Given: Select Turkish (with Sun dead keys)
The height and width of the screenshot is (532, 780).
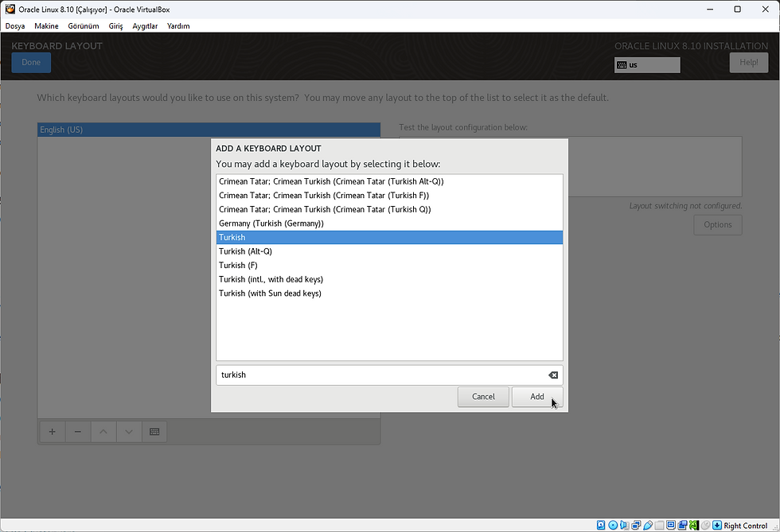Looking at the screenshot, I should coord(389,293).
